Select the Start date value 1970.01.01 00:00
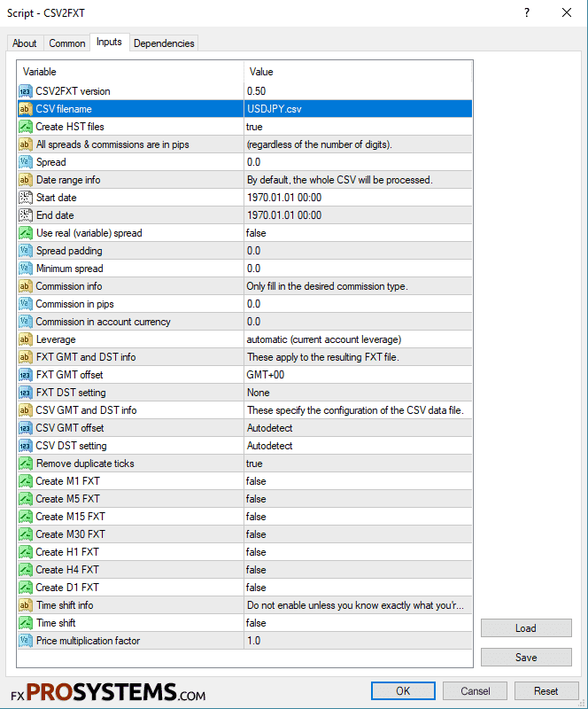This screenshot has height=709, width=588. [358, 198]
